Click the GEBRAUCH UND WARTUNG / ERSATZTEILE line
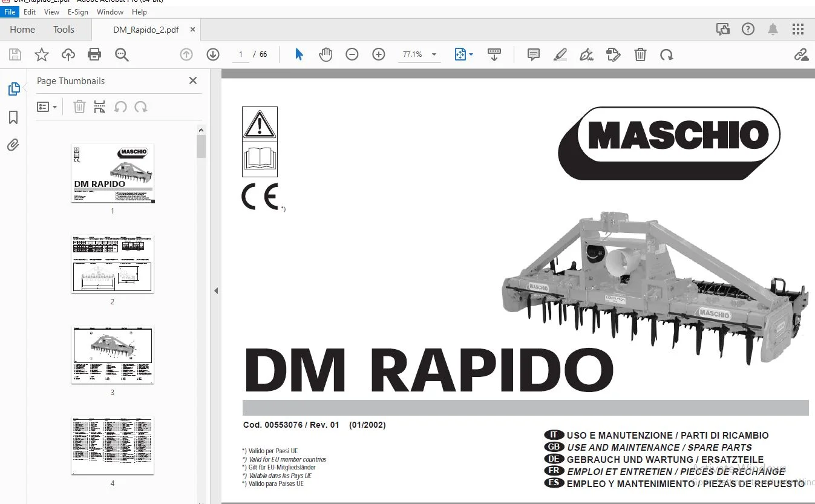 click(665, 459)
